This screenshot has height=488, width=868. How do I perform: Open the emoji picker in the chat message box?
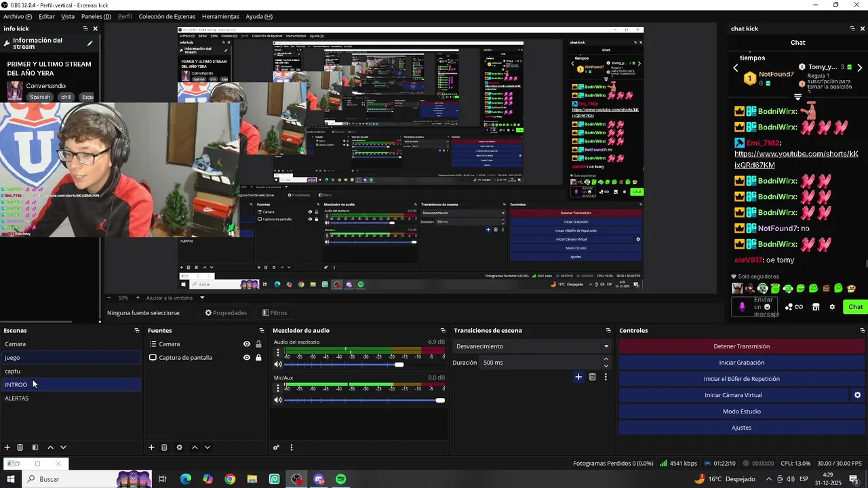(x=767, y=307)
